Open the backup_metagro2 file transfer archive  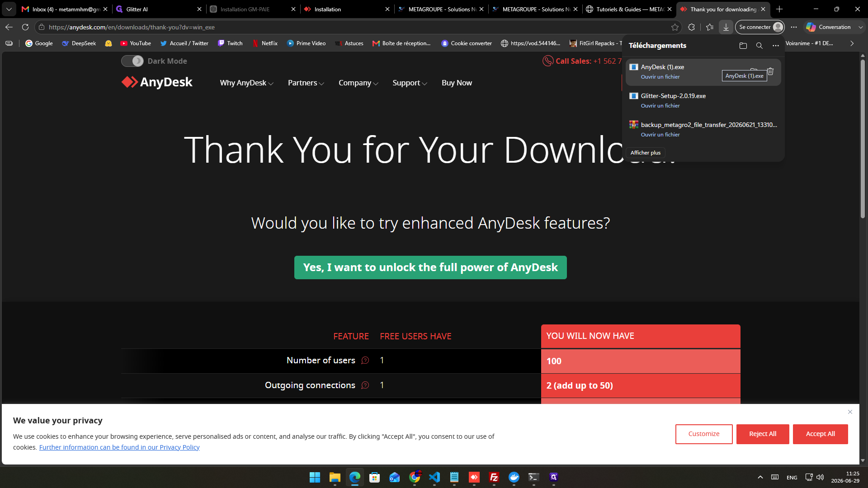660,135
